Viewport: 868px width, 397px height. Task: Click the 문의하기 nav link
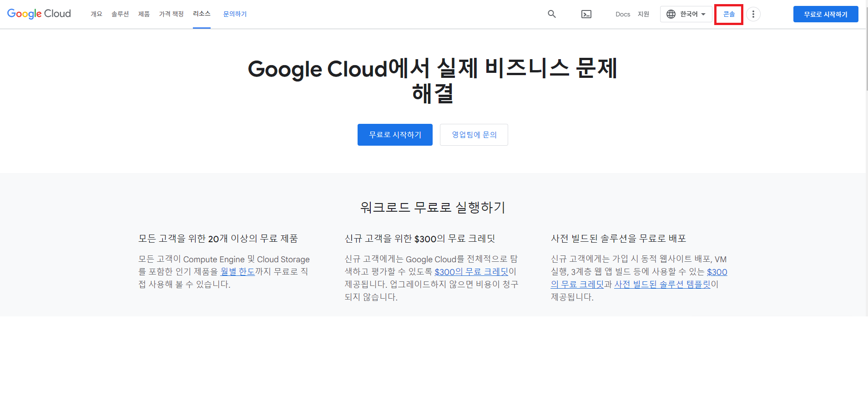235,14
